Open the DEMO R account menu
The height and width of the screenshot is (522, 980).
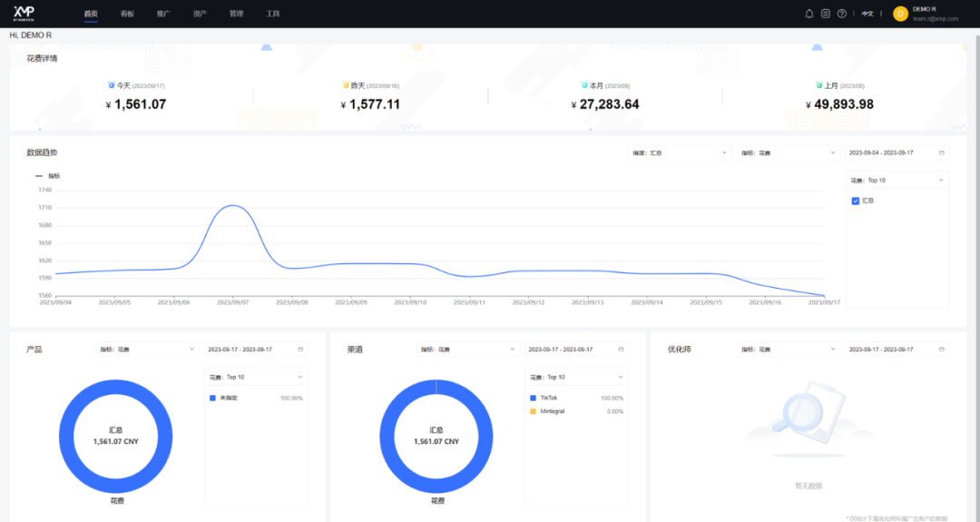pyautogui.click(x=925, y=9)
